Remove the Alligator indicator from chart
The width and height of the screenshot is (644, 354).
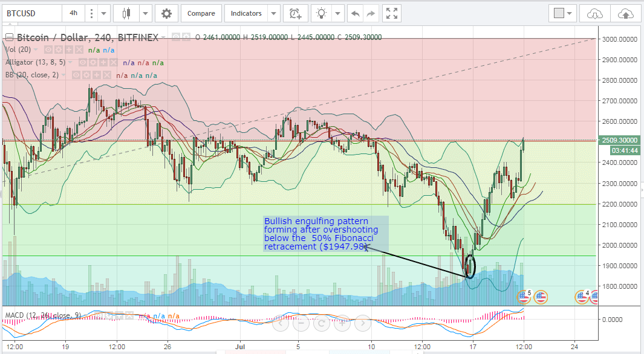(x=114, y=63)
